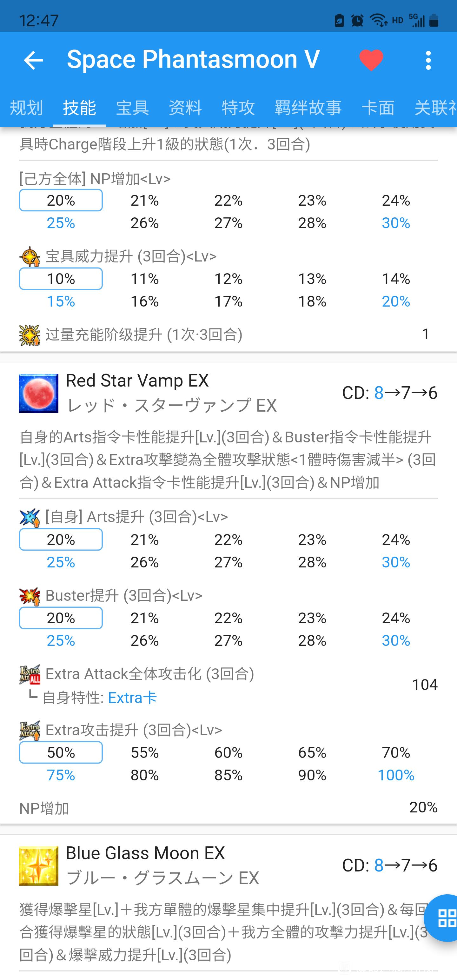Screen dimensions: 457x980
Task: Tap the 过量充能阶级提升 buff icon
Action: point(30,335)
